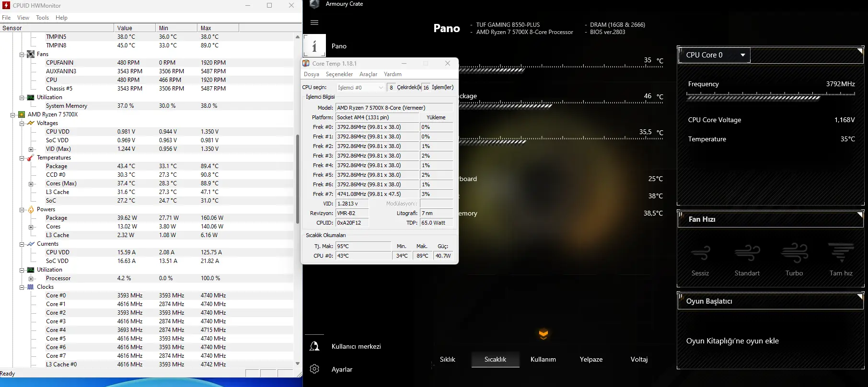Click the Temperatures thermometer icon
Viewport: 868px width, 387px height.
click(x=31, y=158)
